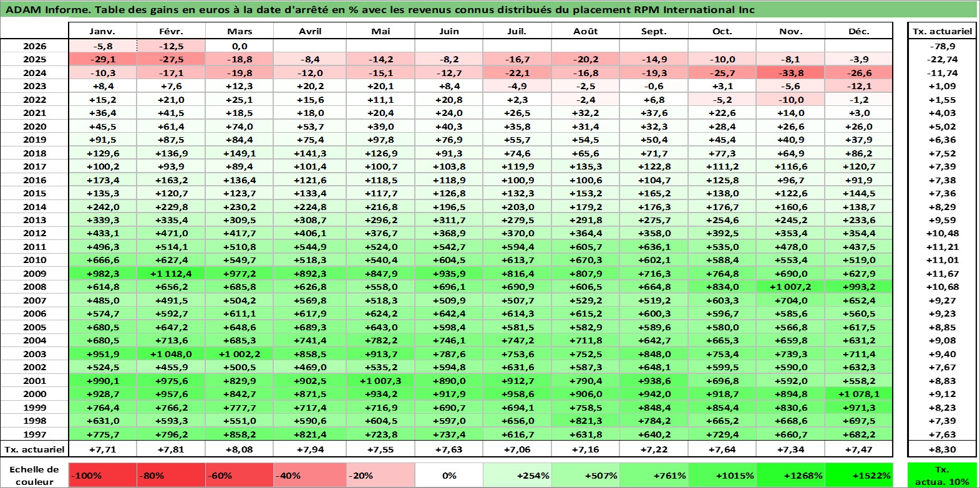
Task: Click the overall +8,30 actuarial rate cell
Action: pyautogui.click(x=942, y=449)
